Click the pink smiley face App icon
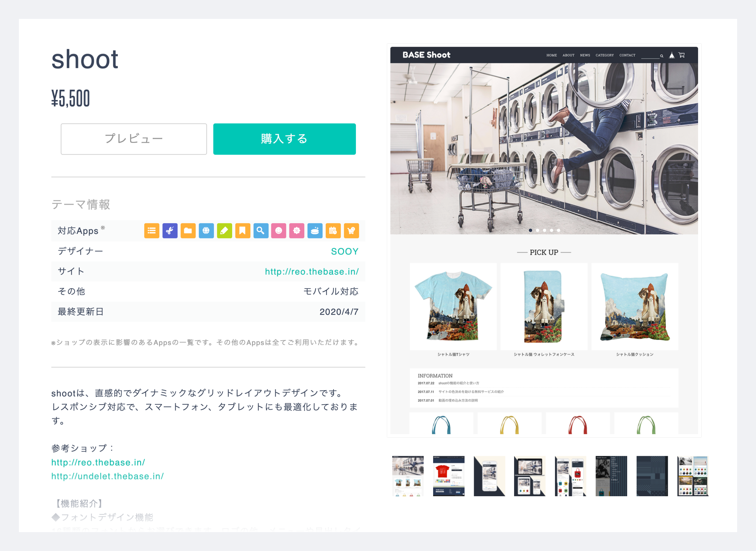 click(278, 230)
